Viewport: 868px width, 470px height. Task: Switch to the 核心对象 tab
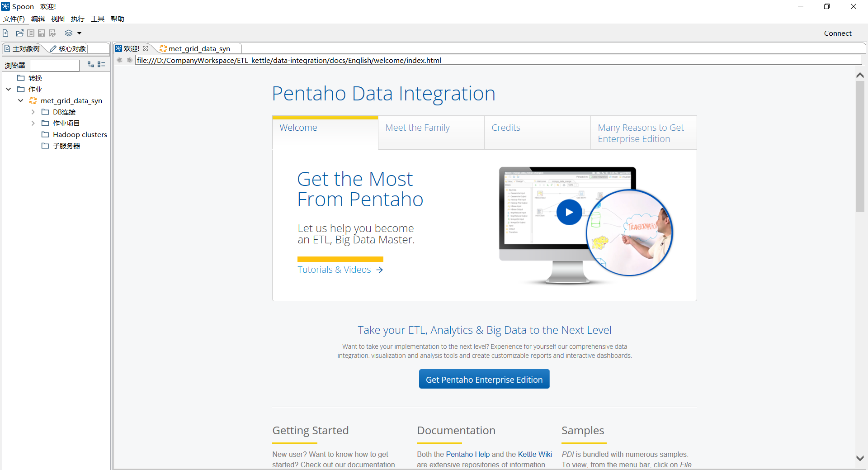point(68,48)
